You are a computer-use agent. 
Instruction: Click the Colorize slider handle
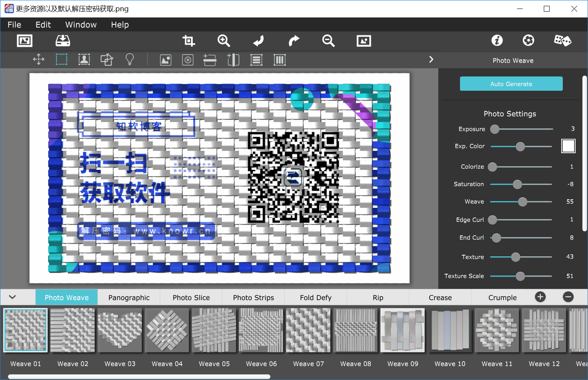(x=493, y=167)
